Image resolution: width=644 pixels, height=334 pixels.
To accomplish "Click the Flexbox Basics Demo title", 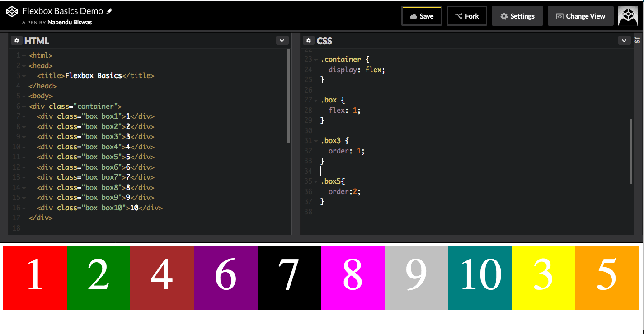I will point(63,11).
